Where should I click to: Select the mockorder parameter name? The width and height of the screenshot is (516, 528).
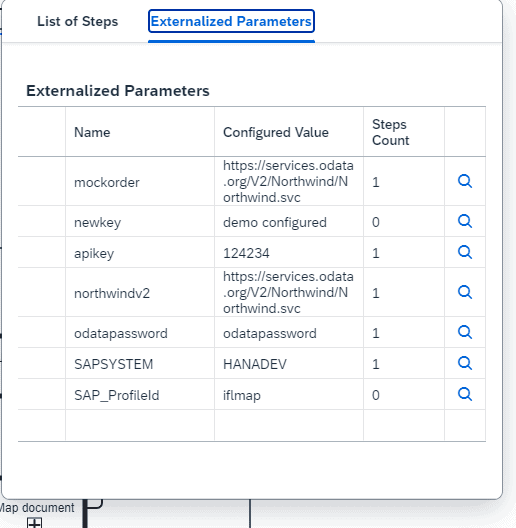pos(106,183)
